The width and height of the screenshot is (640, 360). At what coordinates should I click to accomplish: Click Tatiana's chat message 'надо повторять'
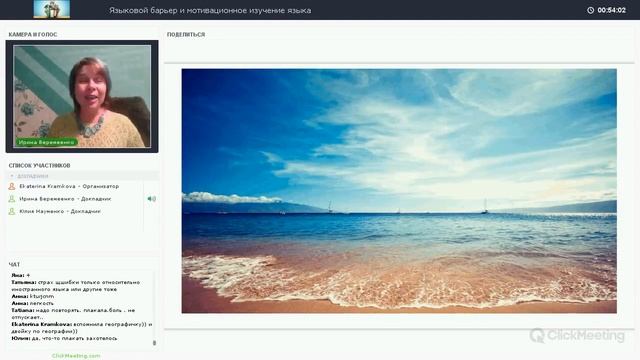73,313
